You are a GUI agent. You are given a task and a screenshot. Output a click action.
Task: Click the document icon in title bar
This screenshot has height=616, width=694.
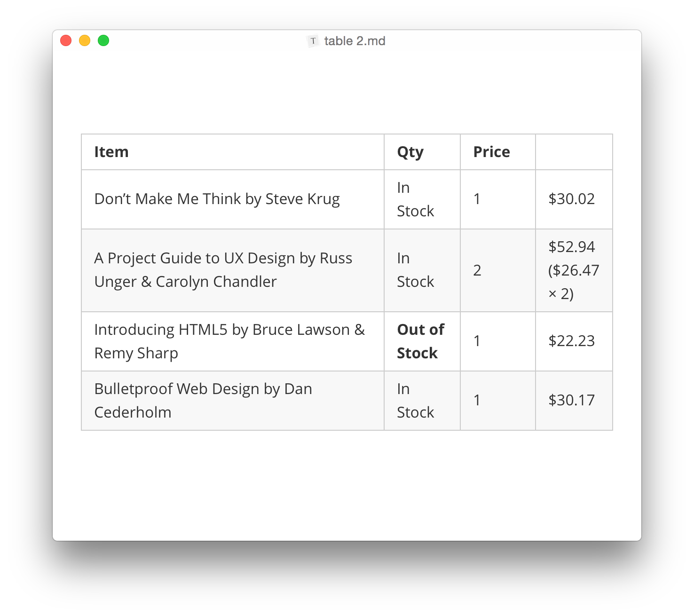click(x=313, y=41)
